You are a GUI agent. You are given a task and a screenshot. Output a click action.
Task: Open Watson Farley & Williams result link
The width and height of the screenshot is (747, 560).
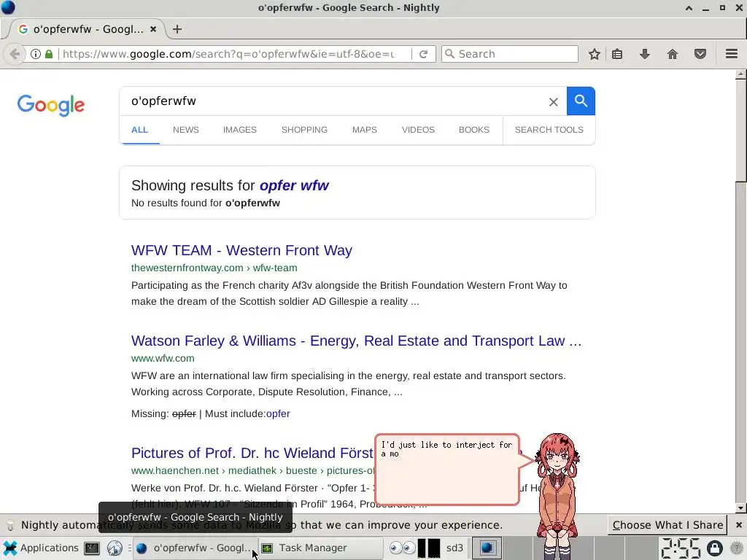pyautogui.click(x=356, y=341)
